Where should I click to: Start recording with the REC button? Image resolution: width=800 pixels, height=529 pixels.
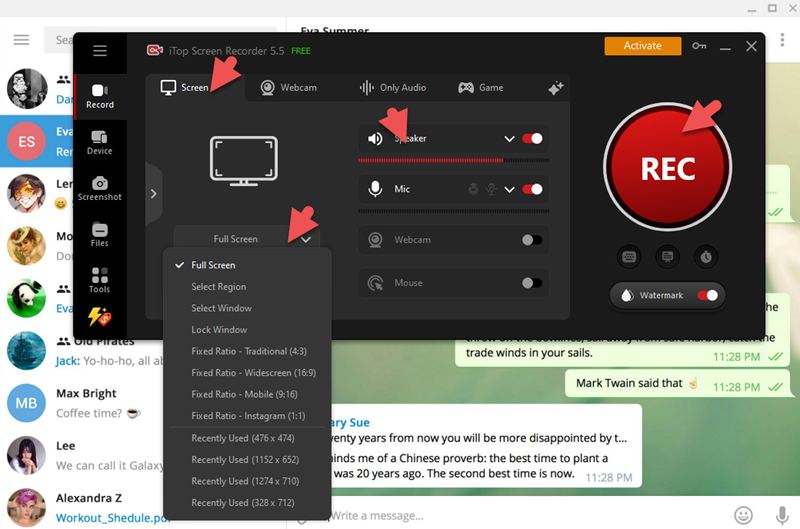[x=667, y=167]
